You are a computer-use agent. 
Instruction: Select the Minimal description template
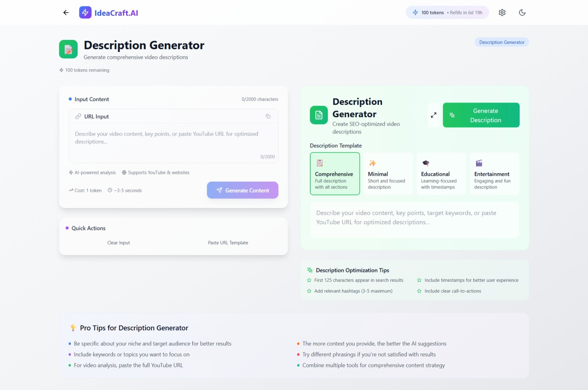[x=388, y=174]
